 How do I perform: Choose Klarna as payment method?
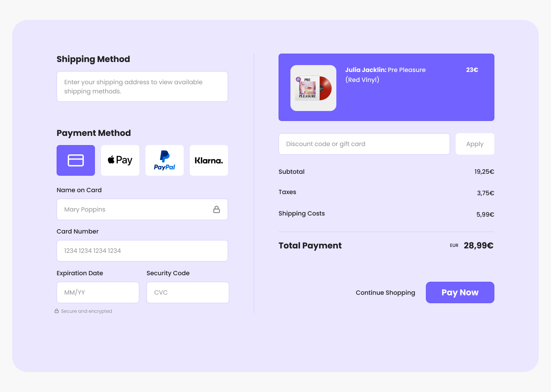209,160
